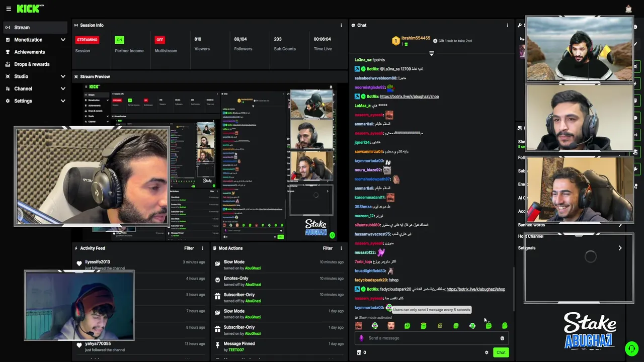Open top gifter Ibrahim554455
The width and height of the screenshot is (644, 362).
(x=416, y=38)
